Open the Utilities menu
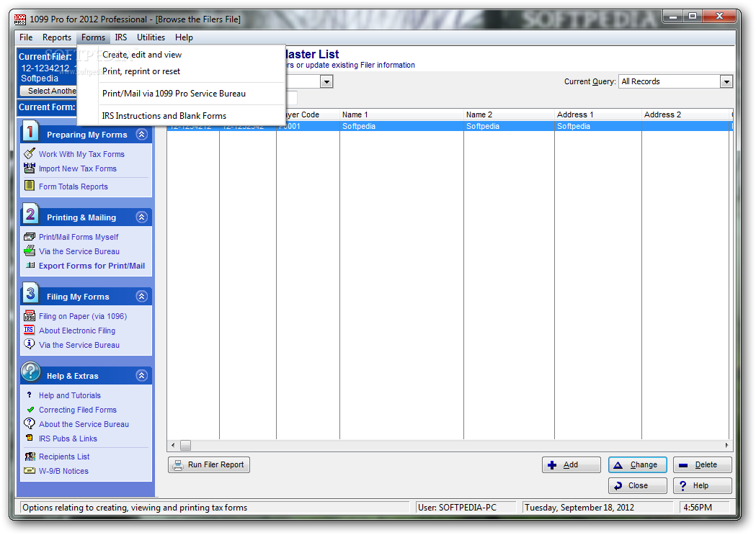The height and width of the screenshot is (535, 756). [x=151, y=37]
